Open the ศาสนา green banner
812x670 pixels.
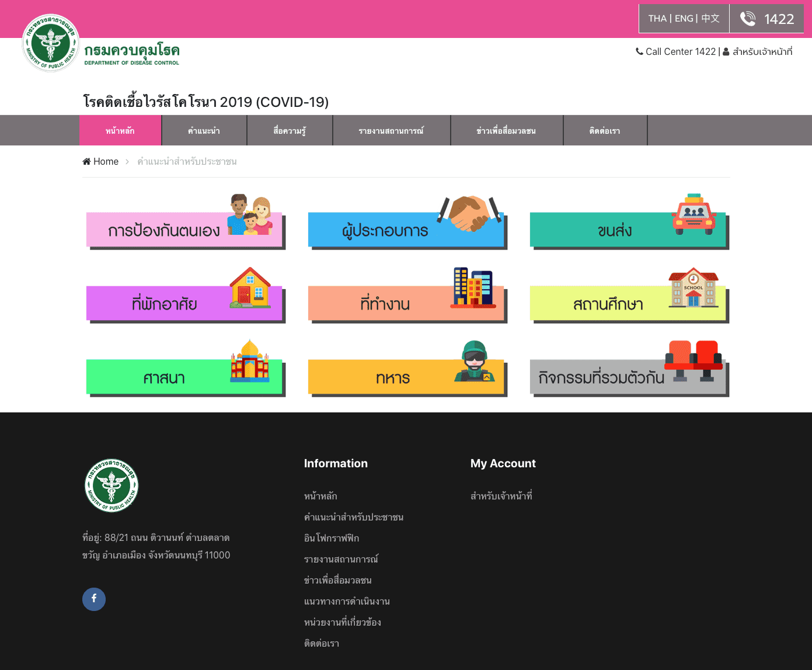[164, 378]
